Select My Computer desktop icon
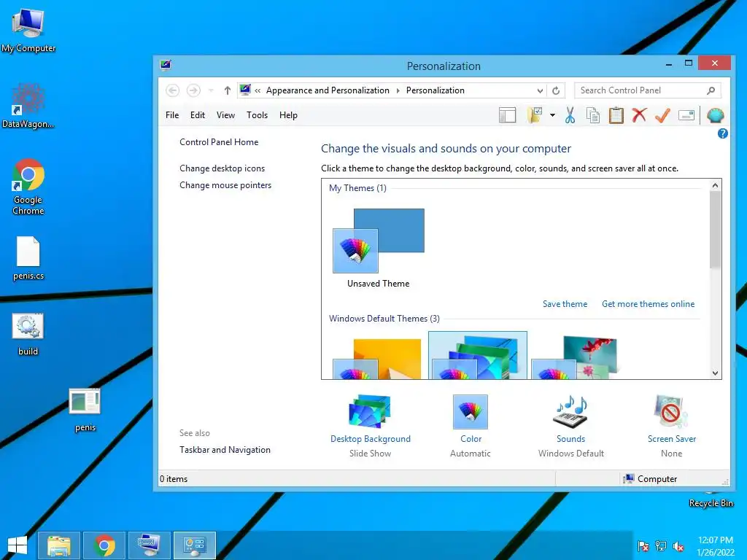Viewport: 747px width, 560px height. [x=28, y=31]
